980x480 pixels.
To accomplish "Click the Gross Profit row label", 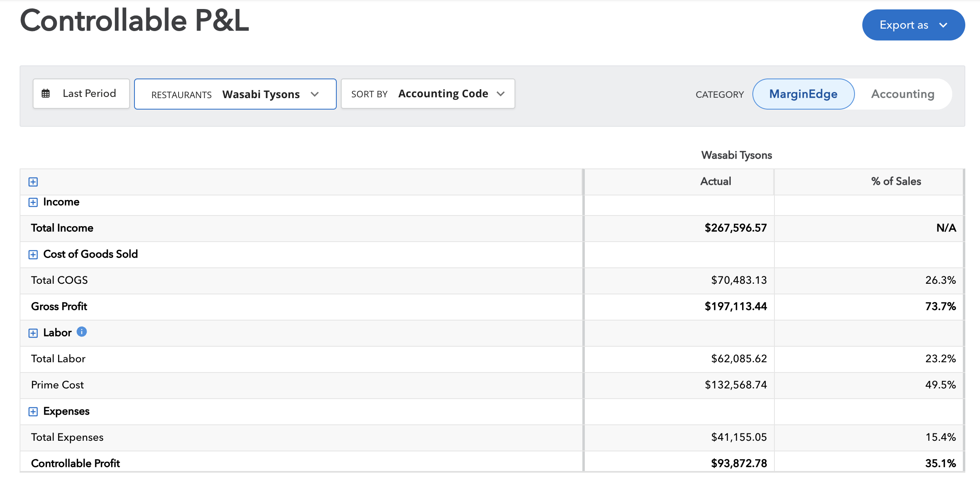I will [x=59, y=307].
